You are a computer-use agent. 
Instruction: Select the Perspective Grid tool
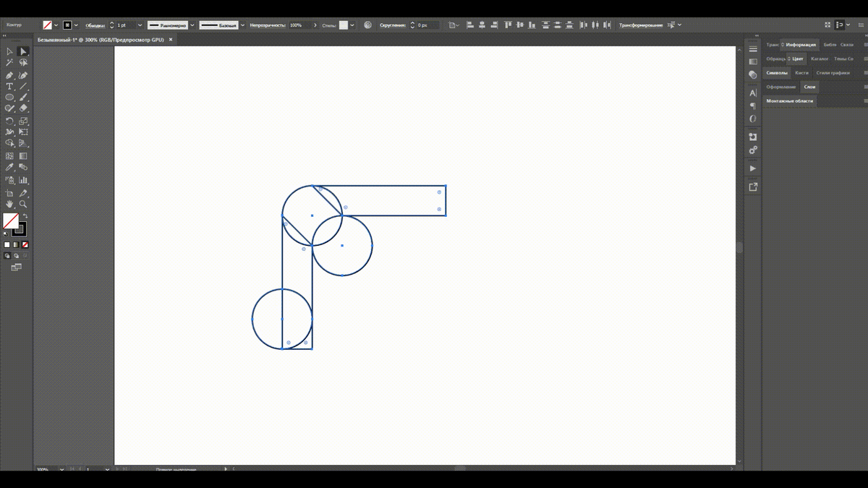click(23, 143)
